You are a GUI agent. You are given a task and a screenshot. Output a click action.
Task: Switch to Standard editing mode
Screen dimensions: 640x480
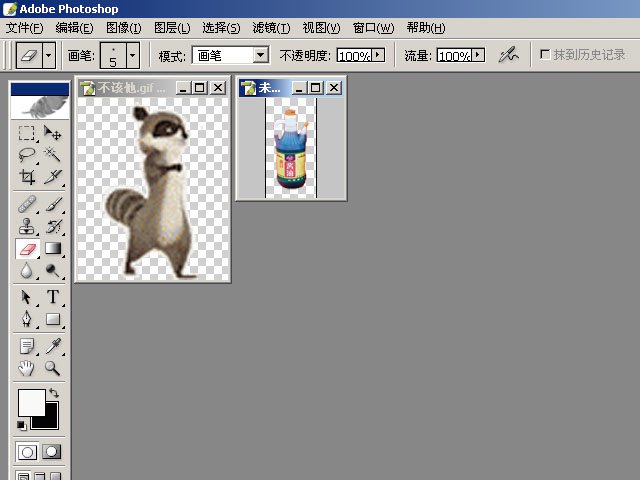click(27, 452)
